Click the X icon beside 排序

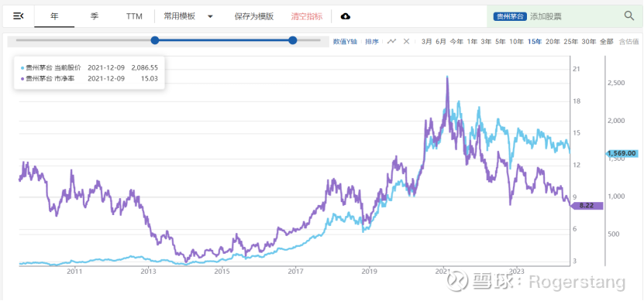tap(406, 41)
